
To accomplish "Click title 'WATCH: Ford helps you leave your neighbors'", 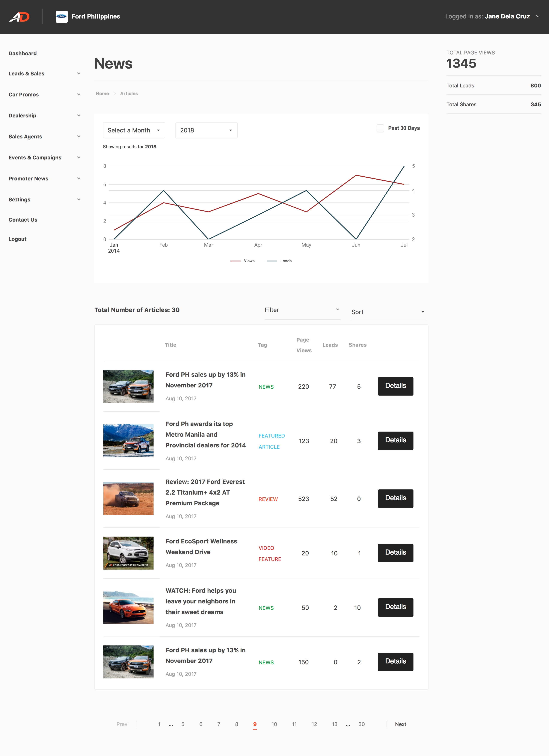I will 201,601.
